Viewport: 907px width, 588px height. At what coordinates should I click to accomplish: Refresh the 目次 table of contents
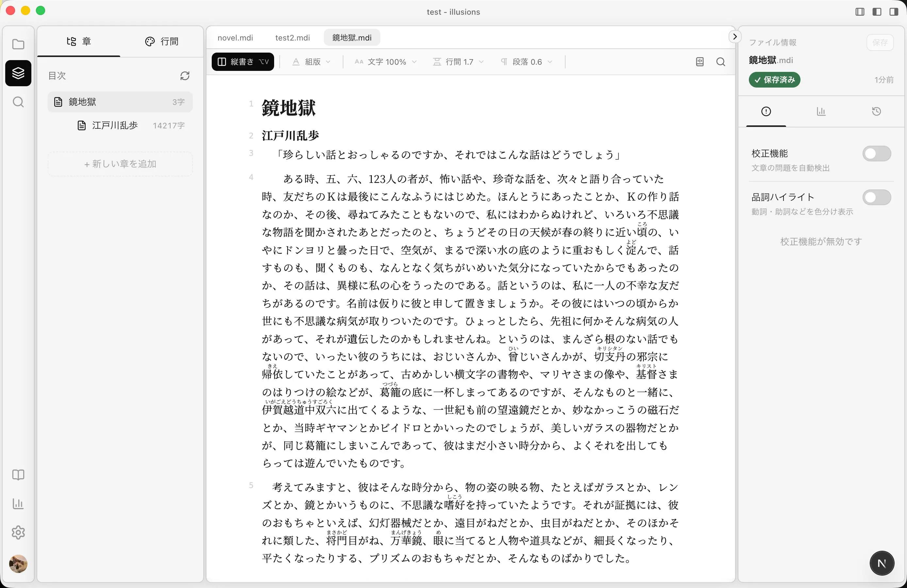click(185, 76)
